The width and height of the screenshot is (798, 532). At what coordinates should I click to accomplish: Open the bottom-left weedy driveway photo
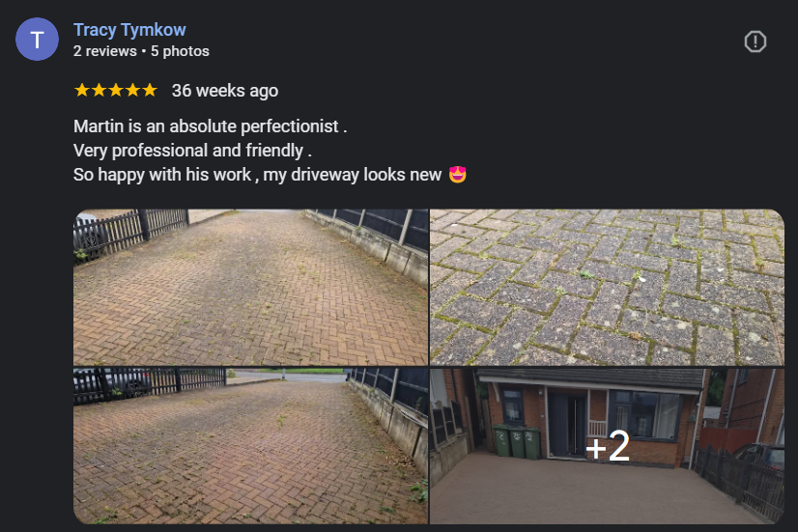tap(250, 445)
